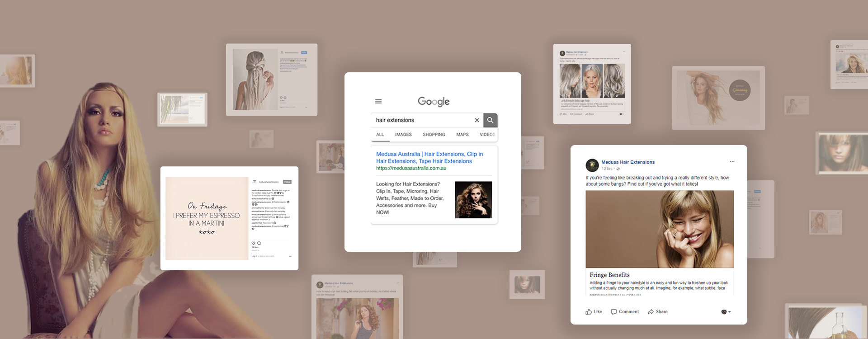Click the Ash Blonde Balayage Hair headline
Screen dimensions: 868x339
coord(576,101)
